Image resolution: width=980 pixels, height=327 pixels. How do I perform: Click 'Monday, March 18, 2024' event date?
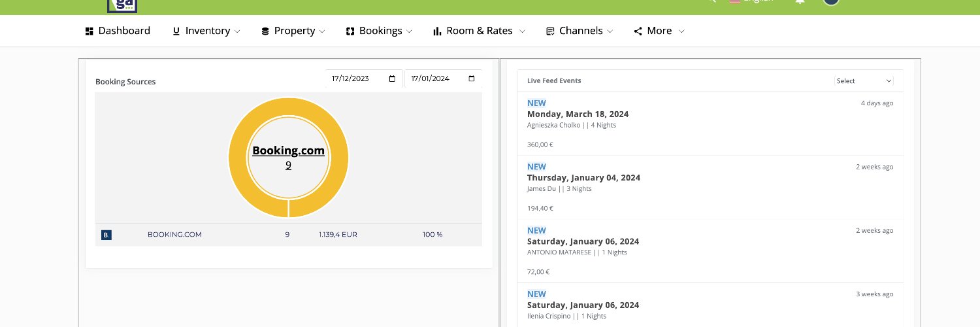pyautogui.click(x=578, y=114)
